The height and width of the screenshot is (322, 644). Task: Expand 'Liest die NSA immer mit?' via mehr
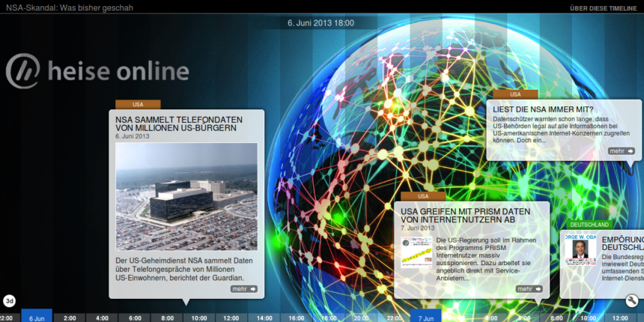click(x=622, y=151)
